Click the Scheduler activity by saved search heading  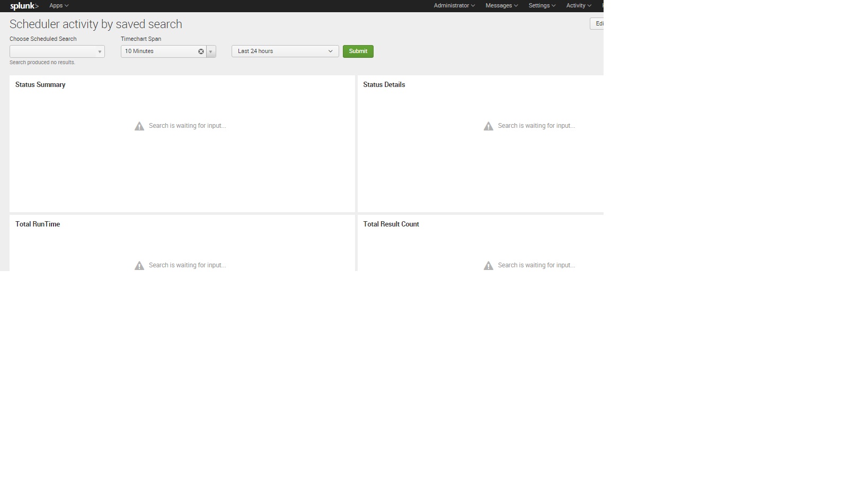pos(95,24)
